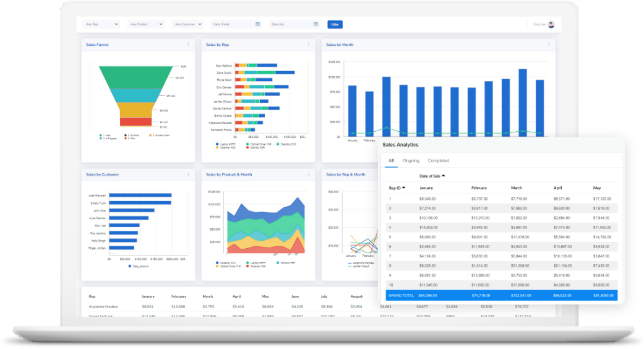Click the Date (from) input field
The image size is (644, 349).
[x=236, y=24]
